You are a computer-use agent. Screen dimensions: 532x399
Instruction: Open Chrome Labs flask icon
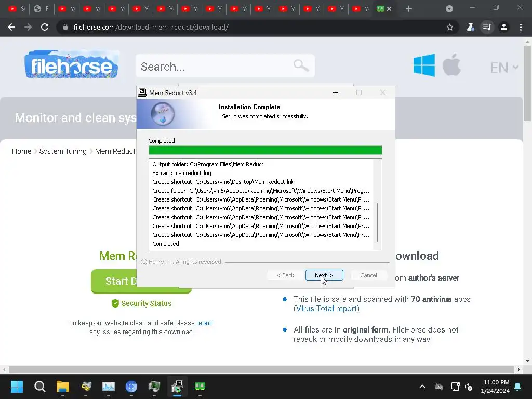click(x=470, y=27)
